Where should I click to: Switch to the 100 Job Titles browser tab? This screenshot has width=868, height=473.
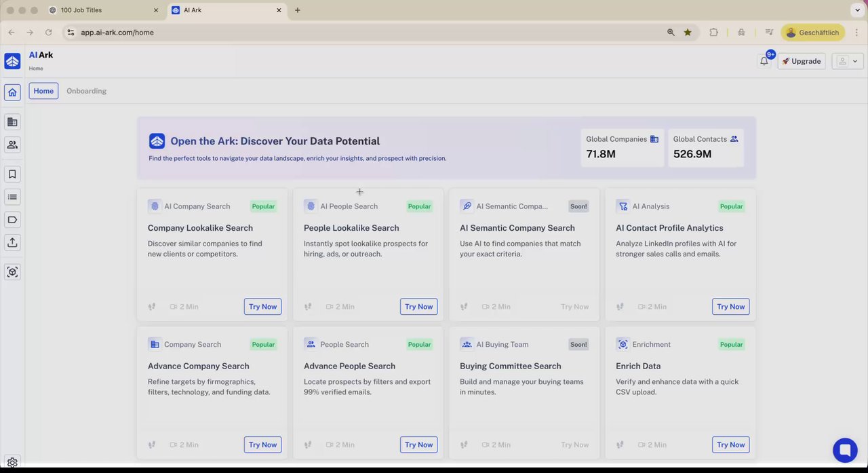(x=104, y=10)
